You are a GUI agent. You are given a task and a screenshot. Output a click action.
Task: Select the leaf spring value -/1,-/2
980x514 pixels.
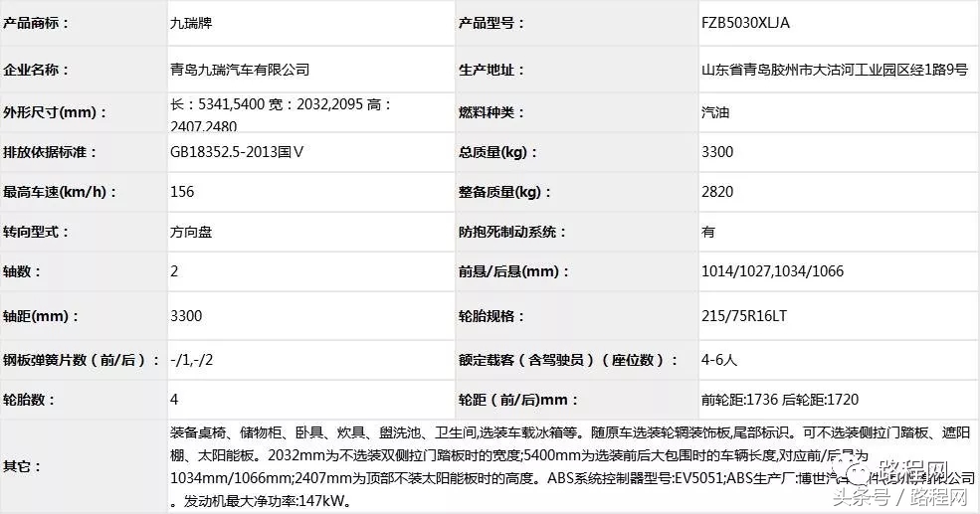tap(191, 360)
